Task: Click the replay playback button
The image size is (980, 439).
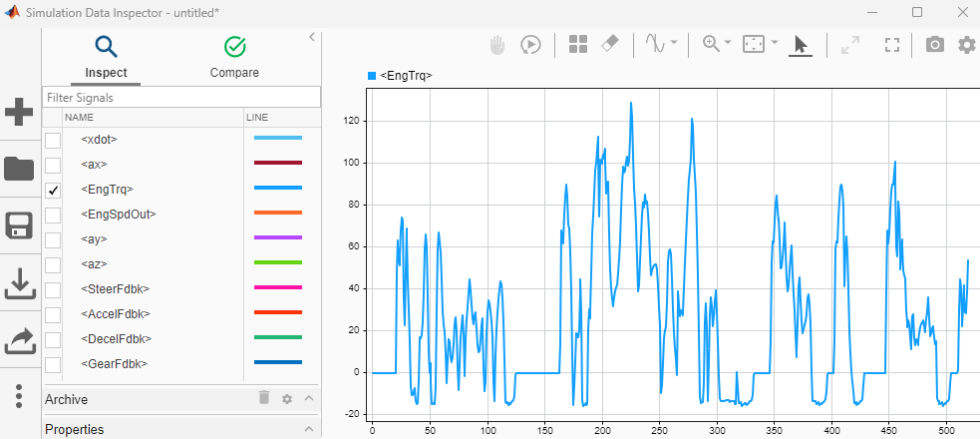Action: pyautogui.click(x=530, y=45)
